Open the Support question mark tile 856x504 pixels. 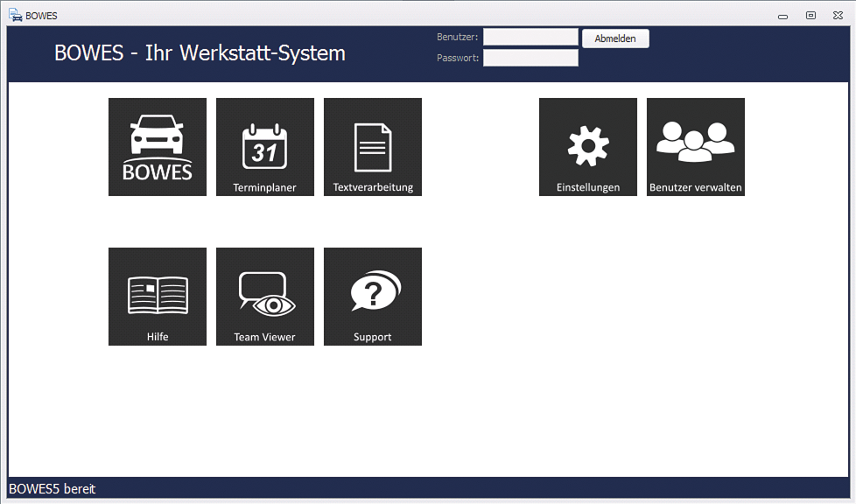coord(373,297)
